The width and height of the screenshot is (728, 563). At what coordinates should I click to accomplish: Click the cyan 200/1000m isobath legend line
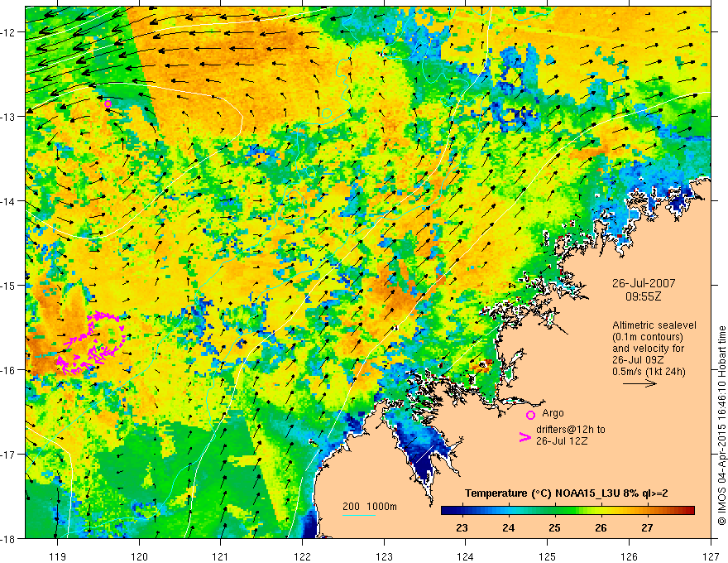(x=359, y=515)
